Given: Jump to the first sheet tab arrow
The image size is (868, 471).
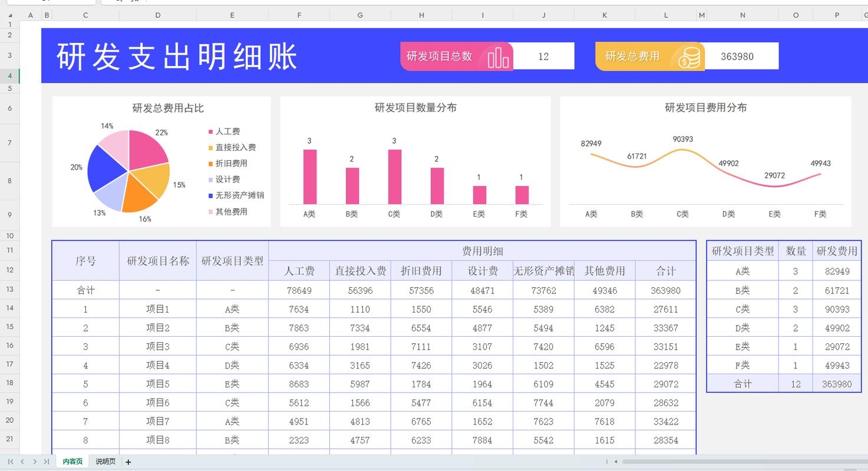Looking at the screenshot, I should pyautogui.click(x=10, y=462).
